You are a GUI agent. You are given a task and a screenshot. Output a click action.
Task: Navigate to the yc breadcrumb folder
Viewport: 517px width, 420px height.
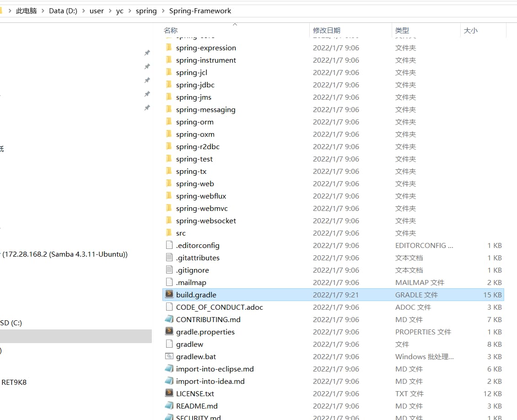pyautogui.click(x=120, y=11)
